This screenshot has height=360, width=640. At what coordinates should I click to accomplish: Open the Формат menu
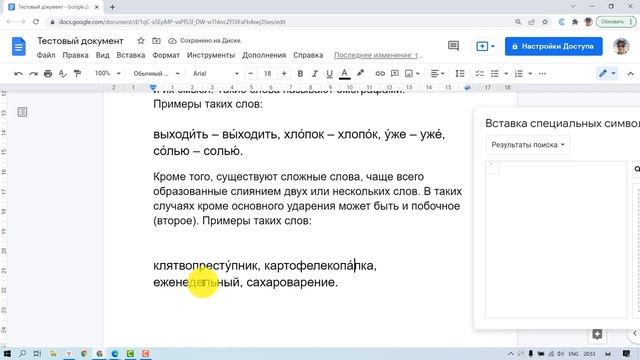click(166, 55)
